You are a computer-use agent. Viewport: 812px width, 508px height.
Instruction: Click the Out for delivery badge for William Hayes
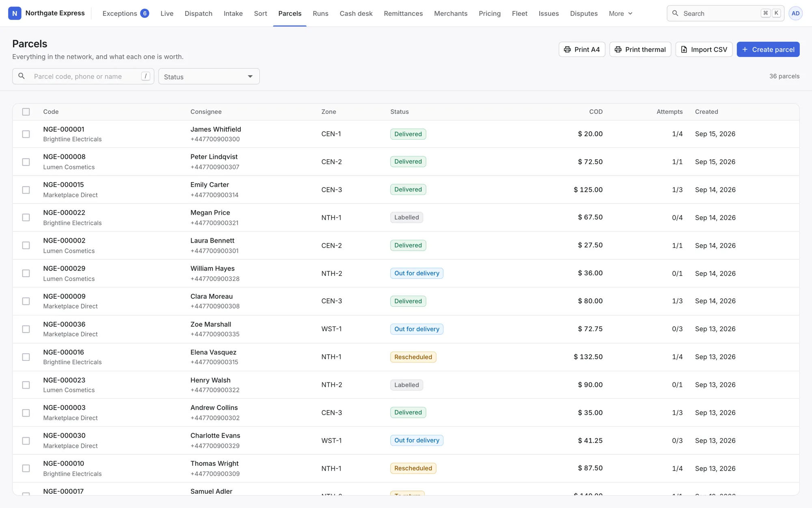(417, 273)
